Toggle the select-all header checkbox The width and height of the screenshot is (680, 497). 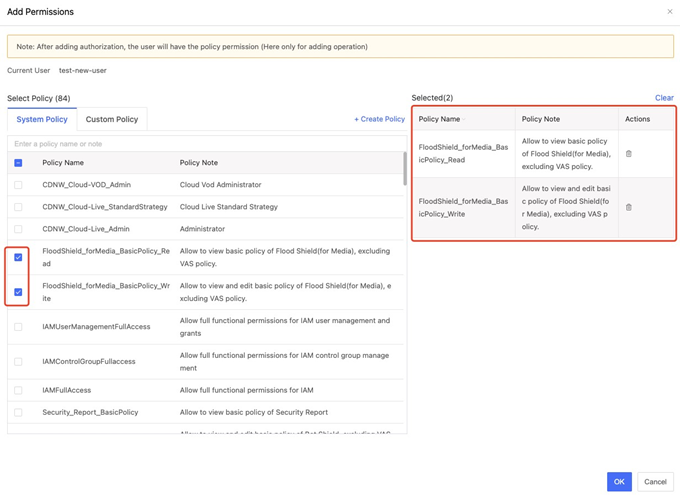click(18, 163)
